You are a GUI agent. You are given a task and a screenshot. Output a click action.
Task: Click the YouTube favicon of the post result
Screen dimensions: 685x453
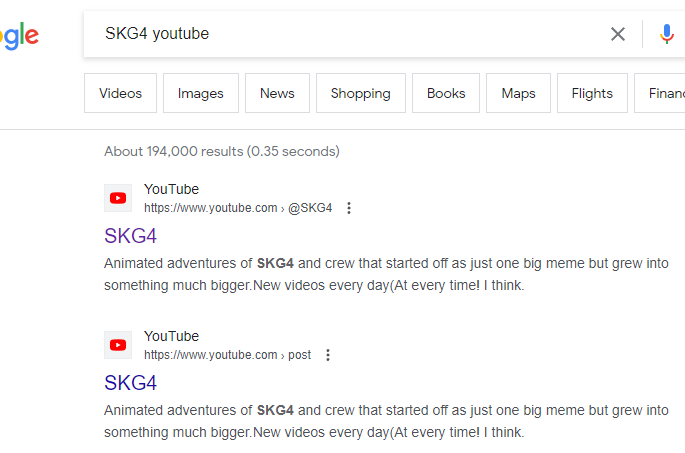click(118, 345)
